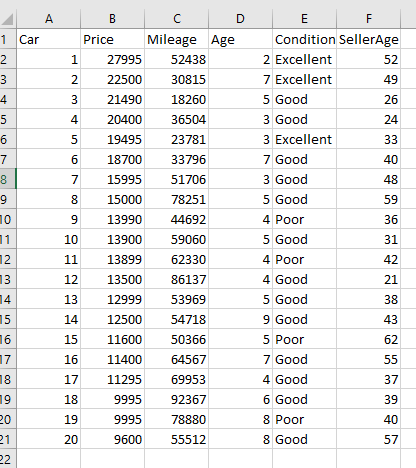
Task: Click the 'Mileage' header cell
Action: (177, 39)
